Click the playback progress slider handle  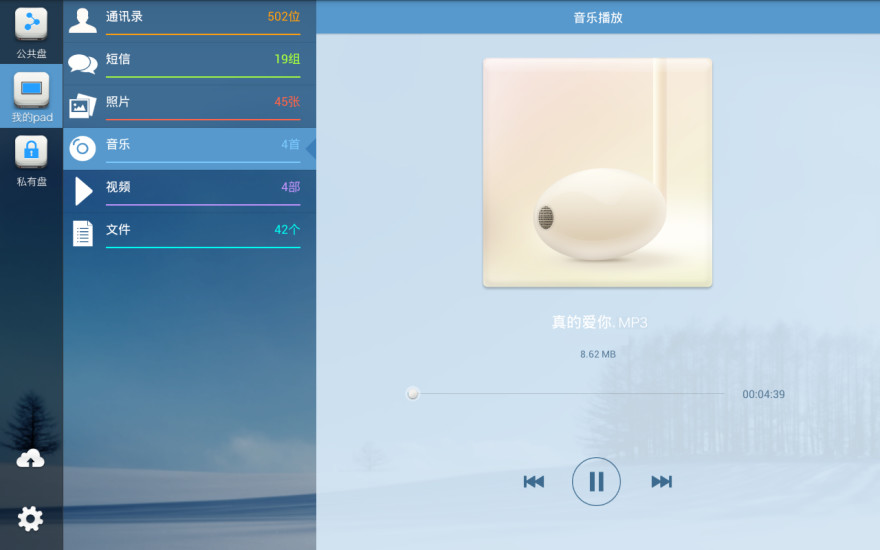pos(413,394)
